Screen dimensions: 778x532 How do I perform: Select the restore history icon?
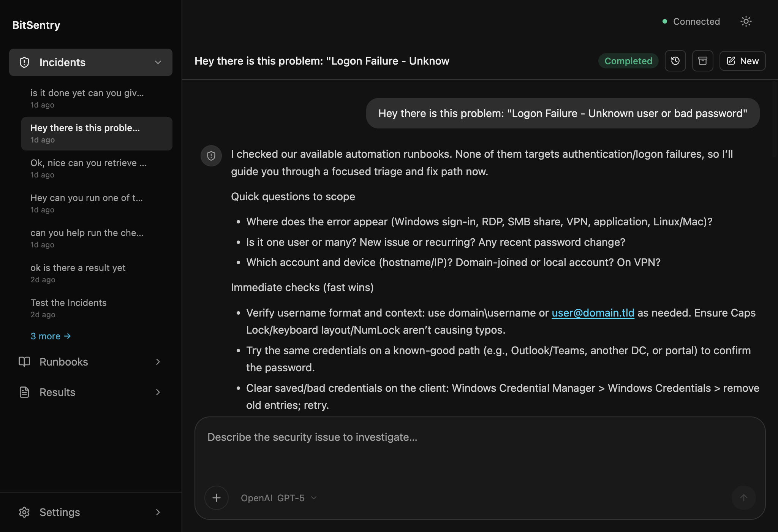tap(675, 61)
